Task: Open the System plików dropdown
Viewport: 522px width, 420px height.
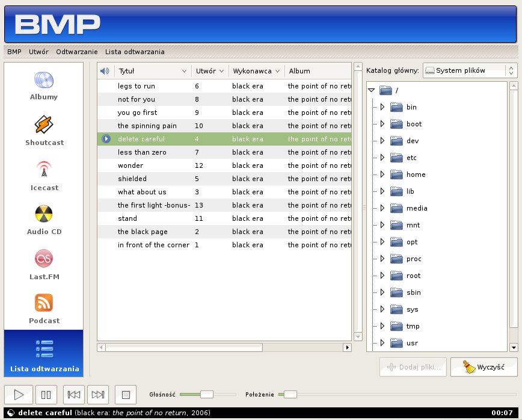Action: pyautogui.click(x=470, y=70)
